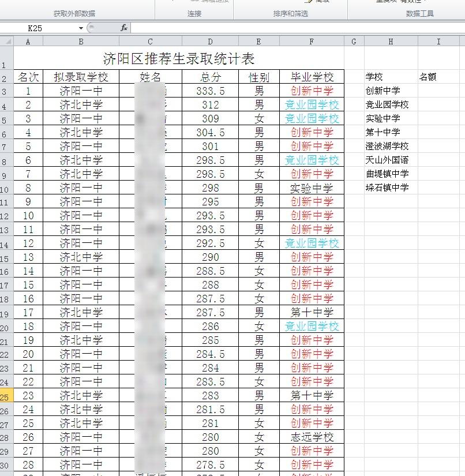Select the score cell 290

click(210, 257)
